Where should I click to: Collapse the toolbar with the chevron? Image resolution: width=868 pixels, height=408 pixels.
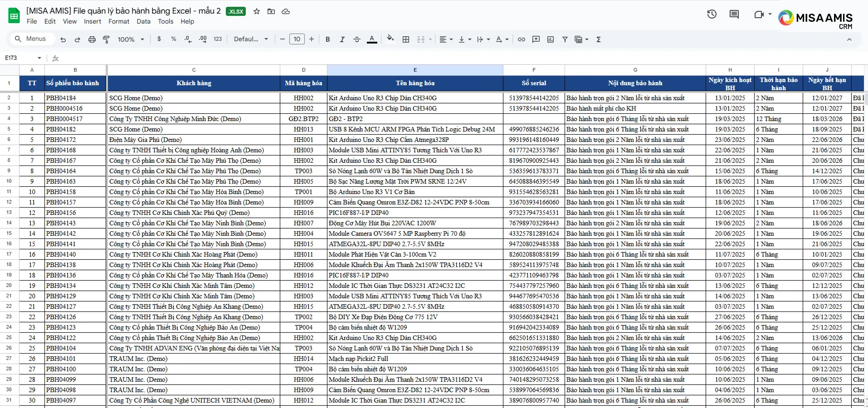849,39
